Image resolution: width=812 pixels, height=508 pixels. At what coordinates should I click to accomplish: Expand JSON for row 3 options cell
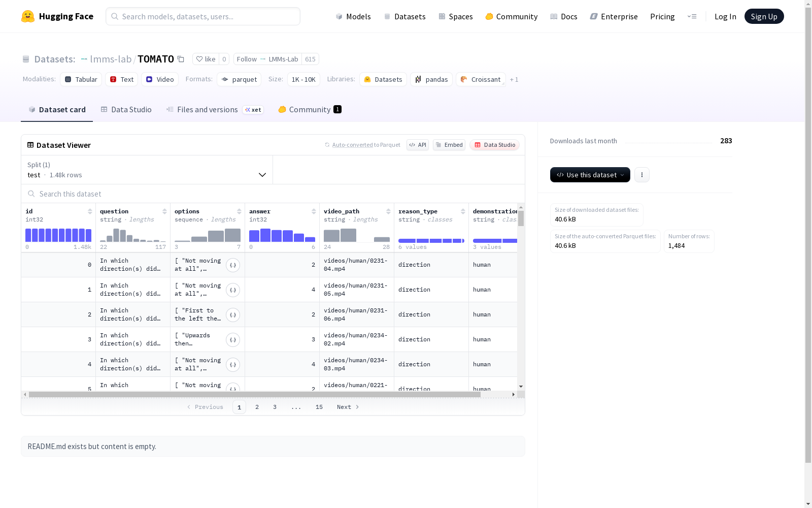pos(233,340)
